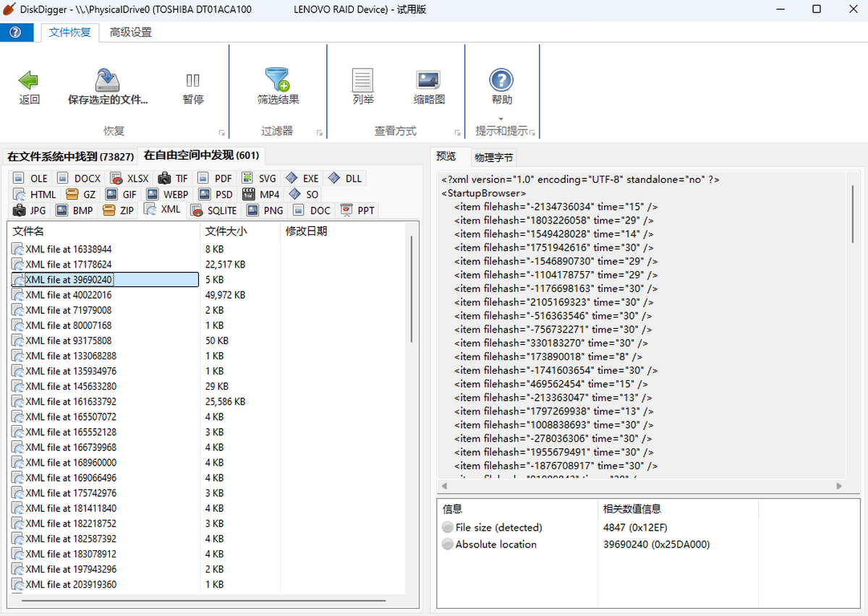Viewport: 868px width, 616px height.
Task: Click the blue Help question mark icon
Action: (501, 80)
